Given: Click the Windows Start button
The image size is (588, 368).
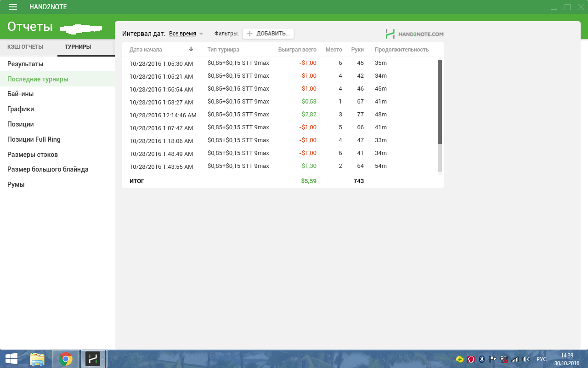Looking at the screenshot, I should pyautogui.click(x=11, y=359).
